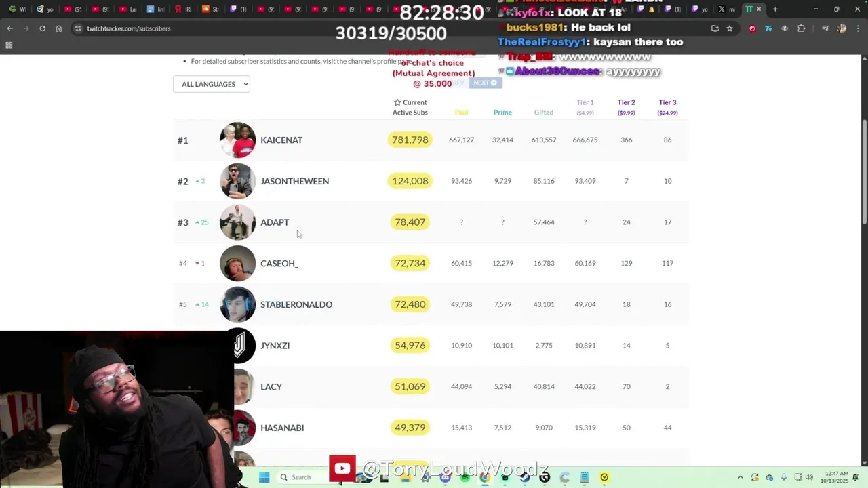Open Steam from the taskbar
This screenshot has height=488, width=868.
coord(524,477)
